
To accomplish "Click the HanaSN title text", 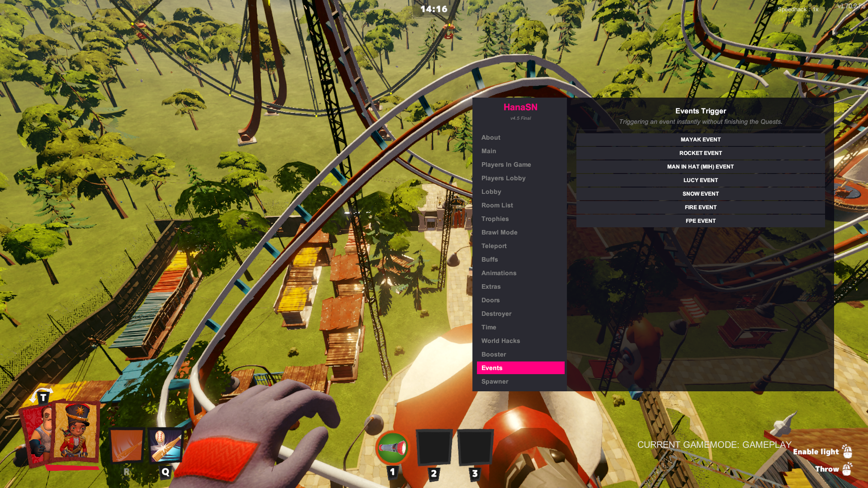I will 520,107.
